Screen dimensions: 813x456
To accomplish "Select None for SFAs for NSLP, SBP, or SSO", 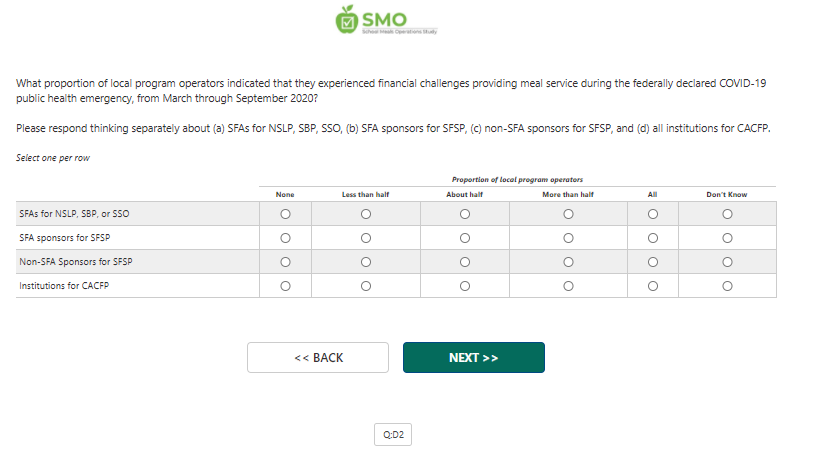I will (285, 214).
